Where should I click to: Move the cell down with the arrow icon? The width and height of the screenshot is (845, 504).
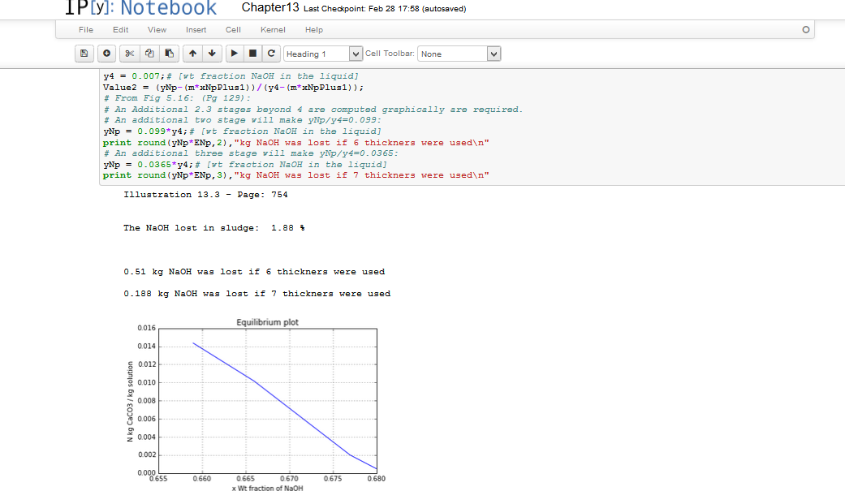211,54
